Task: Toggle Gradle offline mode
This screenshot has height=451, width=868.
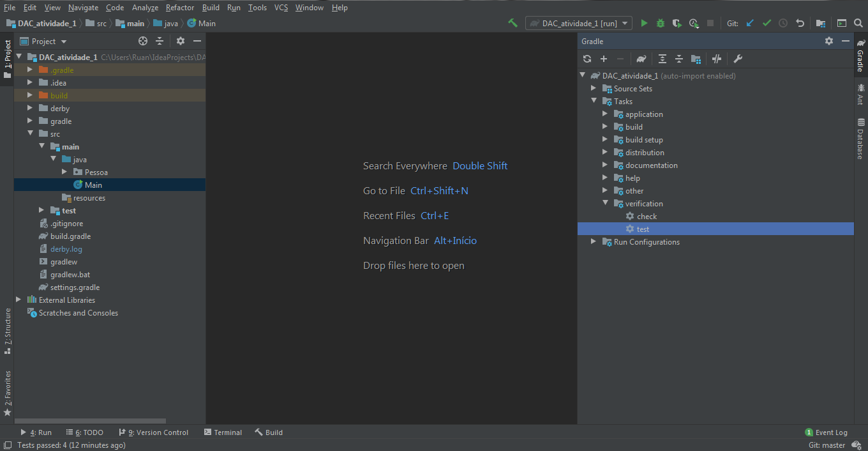Action: pyautogui.click(x=717, y=59)
